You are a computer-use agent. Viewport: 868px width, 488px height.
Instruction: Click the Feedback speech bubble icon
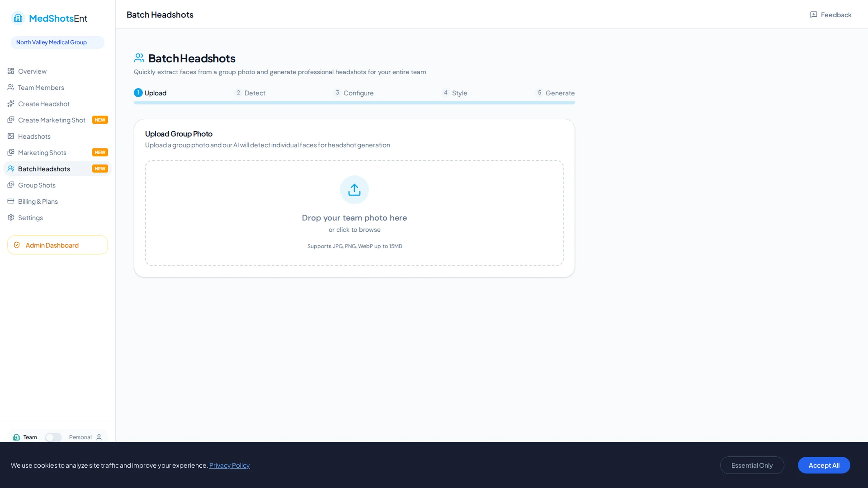[x=813, y=15]
